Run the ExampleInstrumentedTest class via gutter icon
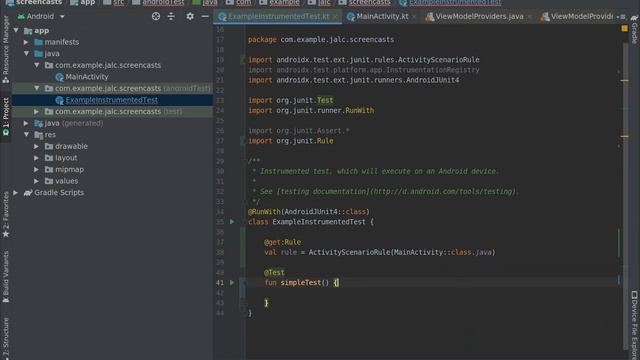Screen dimensions: 640x360 (x=232, y=222)
